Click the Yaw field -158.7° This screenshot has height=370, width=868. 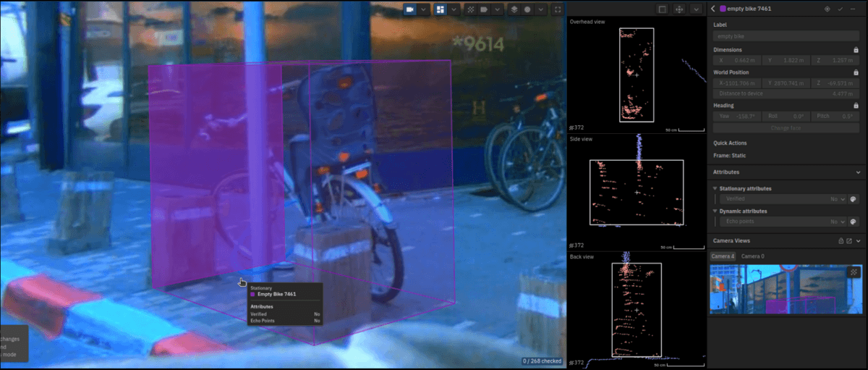click(736, 117)
